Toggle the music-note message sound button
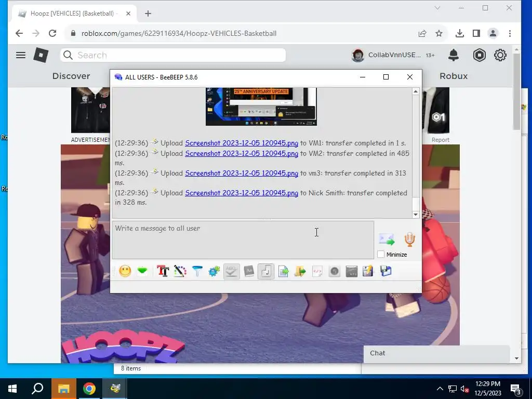This screenshot has width=532, height=399. click(266, 271)
